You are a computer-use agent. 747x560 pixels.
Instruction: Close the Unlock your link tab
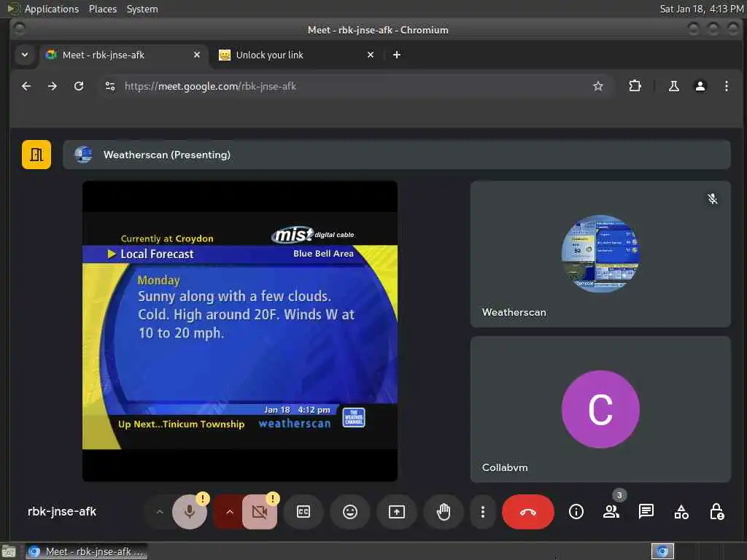(370, 55)
